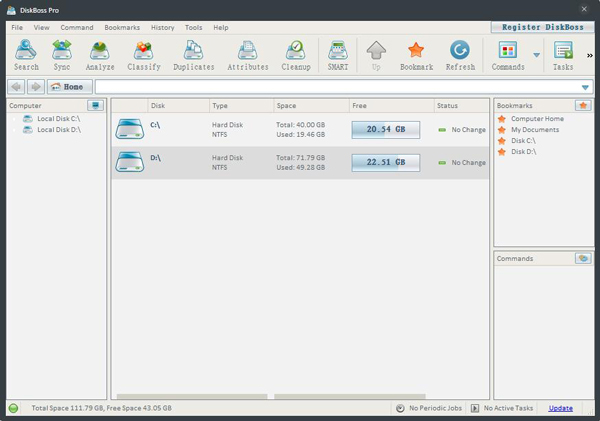
Task: Open the Tools menu
Action: pyautogui.click(x=193, y=28)
